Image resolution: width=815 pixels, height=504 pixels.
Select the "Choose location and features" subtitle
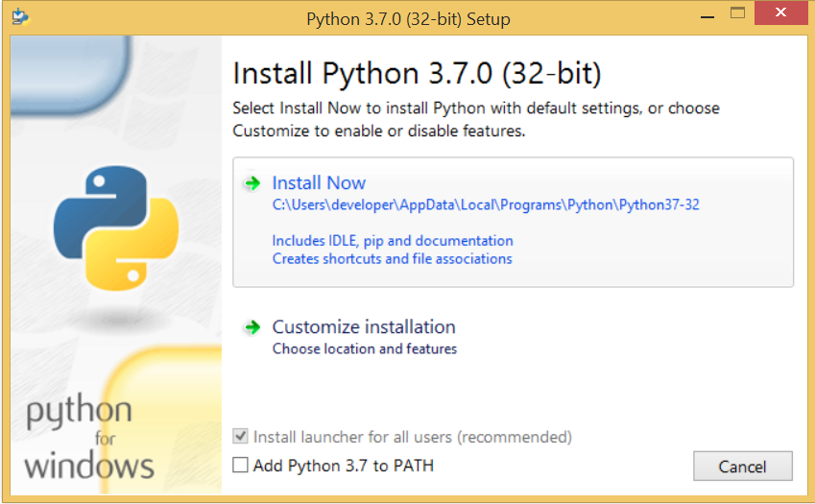(x=365, y=348)
